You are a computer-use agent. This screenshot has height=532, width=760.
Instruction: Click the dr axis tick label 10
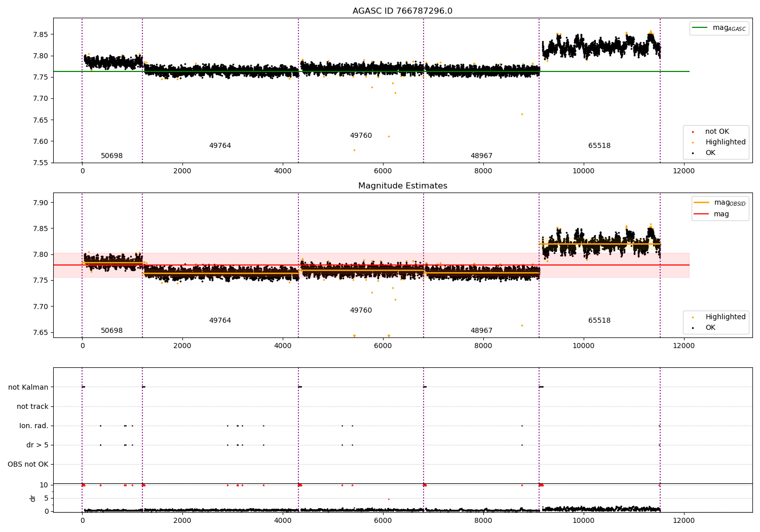coord(44,485)
